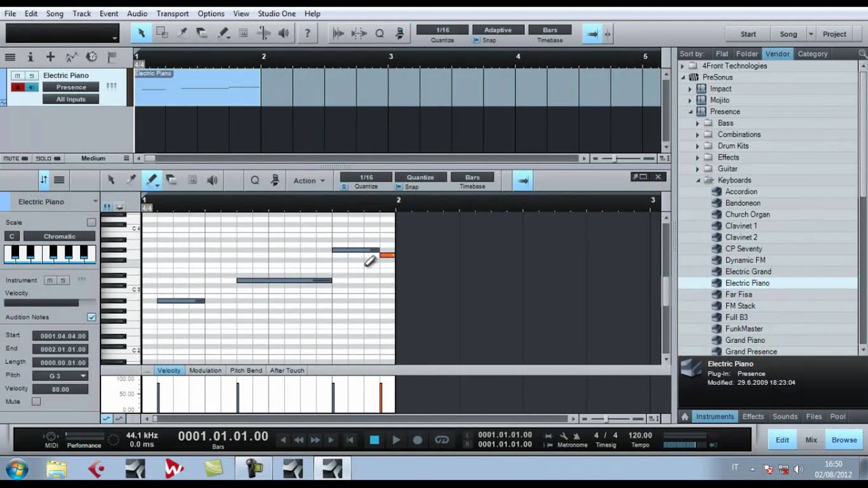868x488 pixels.
Task: Start playback with the Play button
Action: (396, 440)
